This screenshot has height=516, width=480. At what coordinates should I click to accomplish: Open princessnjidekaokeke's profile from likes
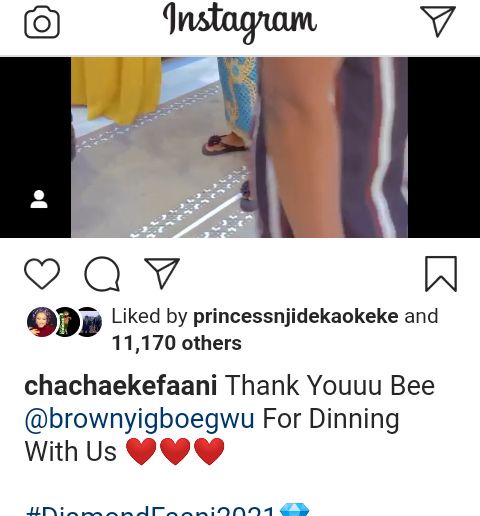tap(296, 316)
